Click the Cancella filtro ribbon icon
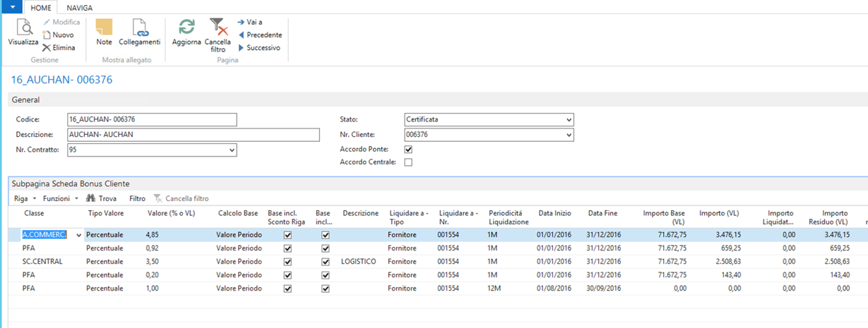This screenshot has width=868, height=328. (x=218, y=27)
